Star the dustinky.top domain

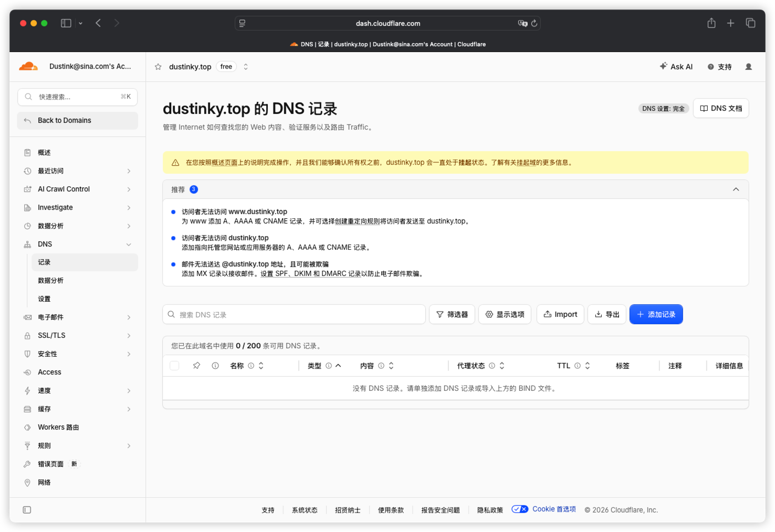tap(158, 67)
